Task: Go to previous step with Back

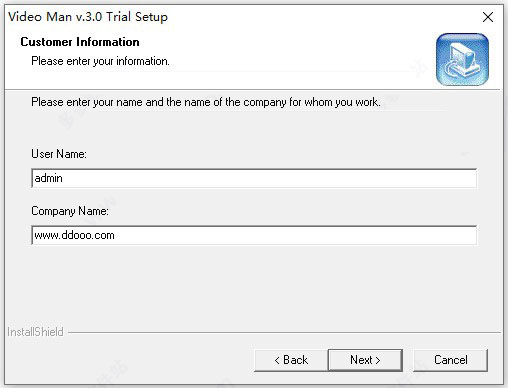Action: pos(291,360)
